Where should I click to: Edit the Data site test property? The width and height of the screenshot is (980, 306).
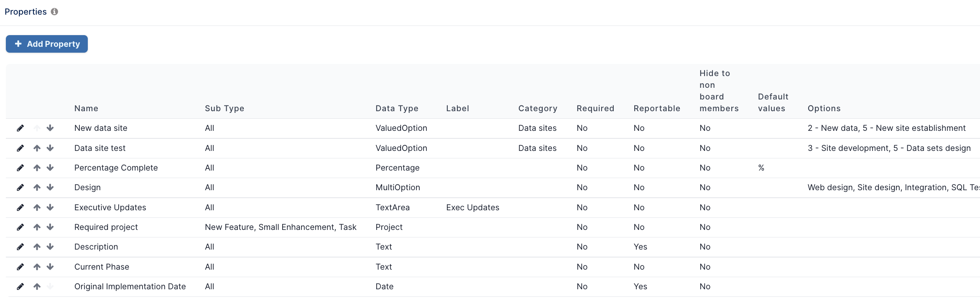[x=20, y=148]
